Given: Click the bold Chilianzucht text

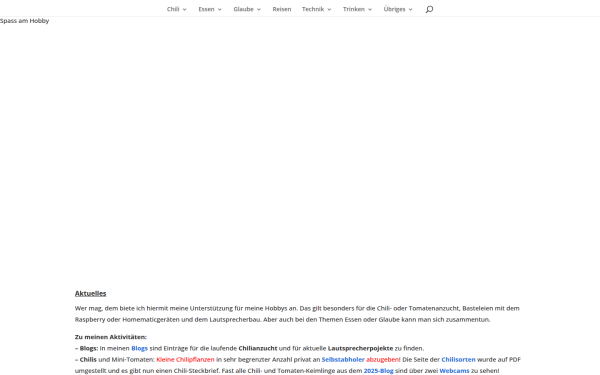Looking at the screenshot, I should [x=258, y=348].
